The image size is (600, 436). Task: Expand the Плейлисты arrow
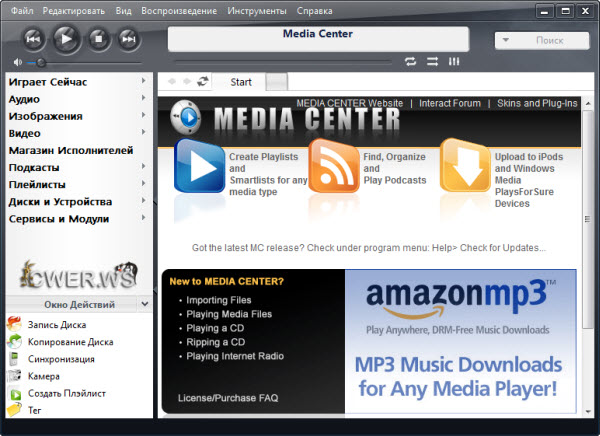coord(143,183)
